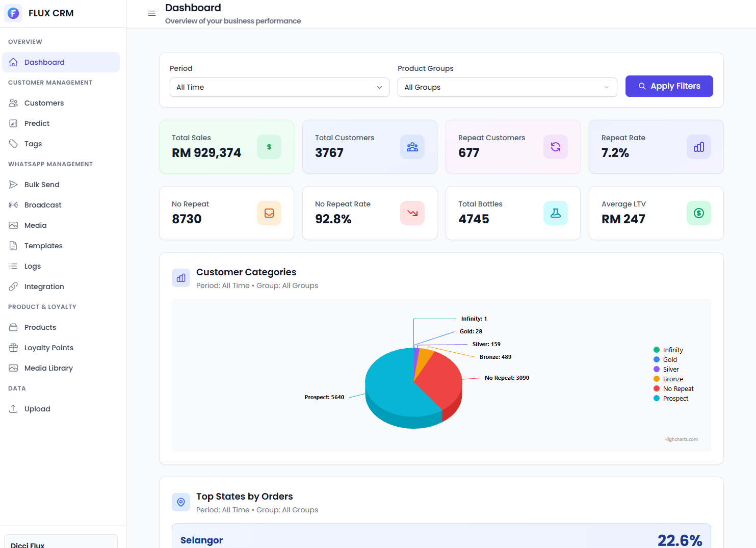Click the Apply Filters button
The image size is (756, 548).
tap(669, 86)
